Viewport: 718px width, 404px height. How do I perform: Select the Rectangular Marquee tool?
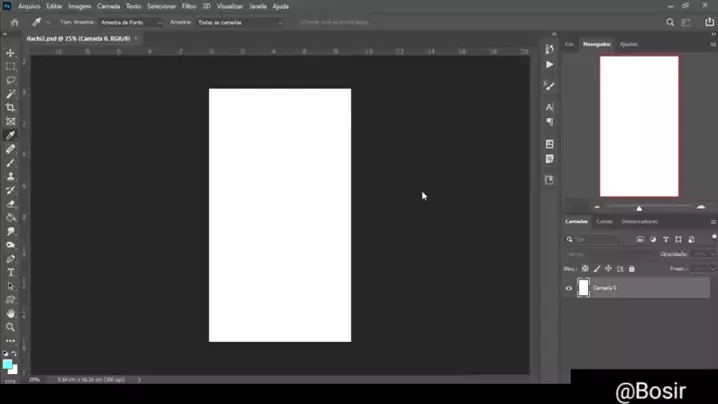(x=11, y=67)
